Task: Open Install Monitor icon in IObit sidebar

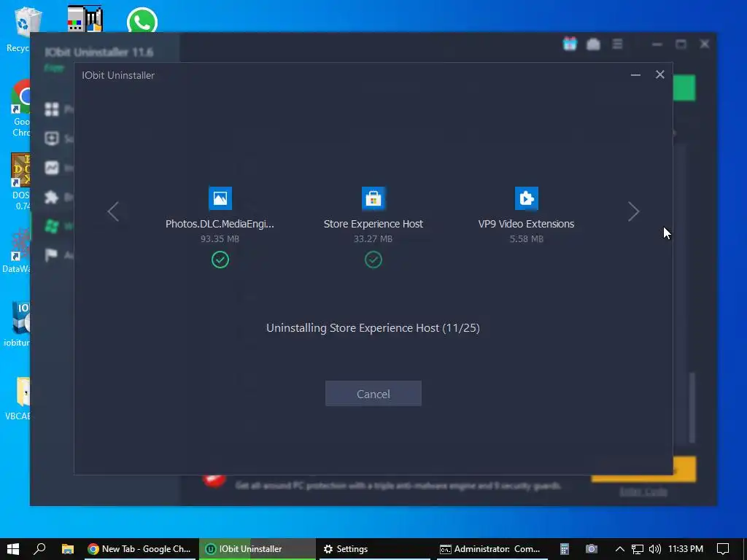Action: pyautogui.click(x=52, y=168)
